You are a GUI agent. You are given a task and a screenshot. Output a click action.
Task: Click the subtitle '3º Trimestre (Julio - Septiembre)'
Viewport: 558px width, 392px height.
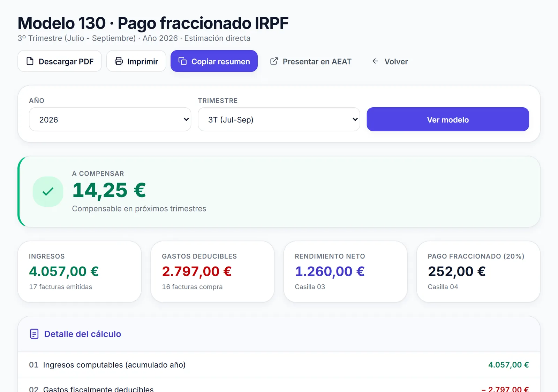[x=77, y=38]
